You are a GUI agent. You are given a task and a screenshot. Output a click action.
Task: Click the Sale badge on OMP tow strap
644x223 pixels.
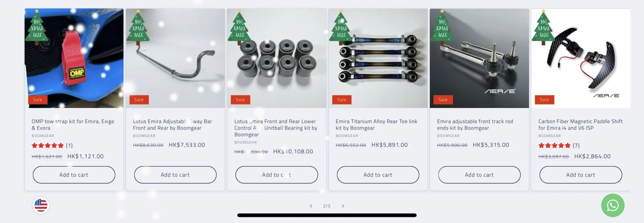tap(37, 100)
